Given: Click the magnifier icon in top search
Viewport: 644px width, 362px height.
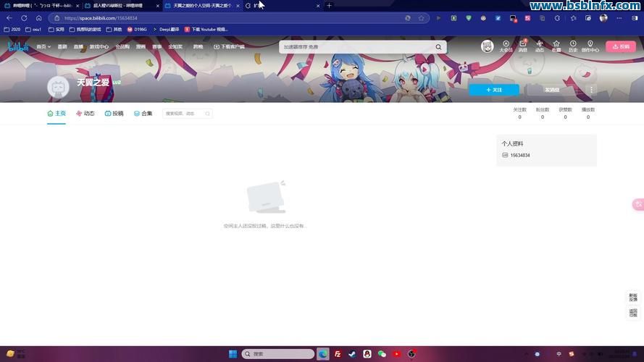Looking at the screenshot, I should (x=439, y=47).
